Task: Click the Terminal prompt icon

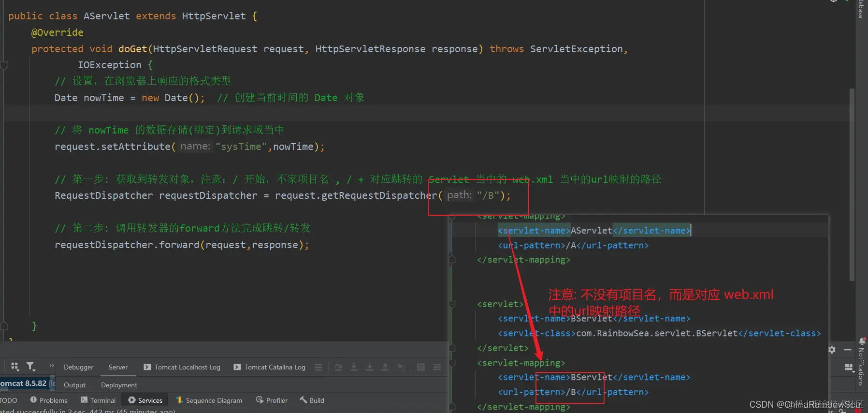Action: pyautogui.click(x=84, y=400)
